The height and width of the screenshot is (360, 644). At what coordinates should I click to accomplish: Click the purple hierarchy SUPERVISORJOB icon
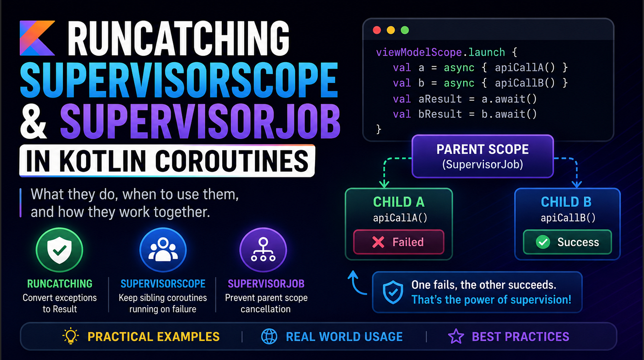pyautogui.click(x=263, y=250)
